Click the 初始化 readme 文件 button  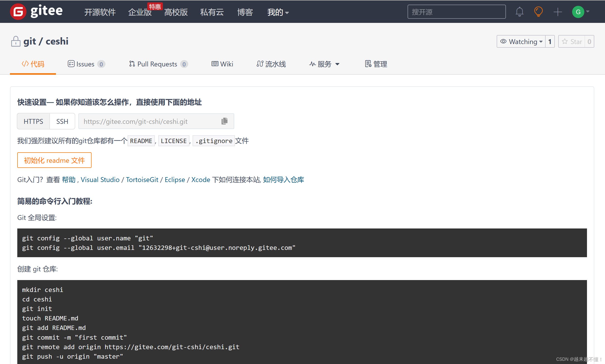54,160
